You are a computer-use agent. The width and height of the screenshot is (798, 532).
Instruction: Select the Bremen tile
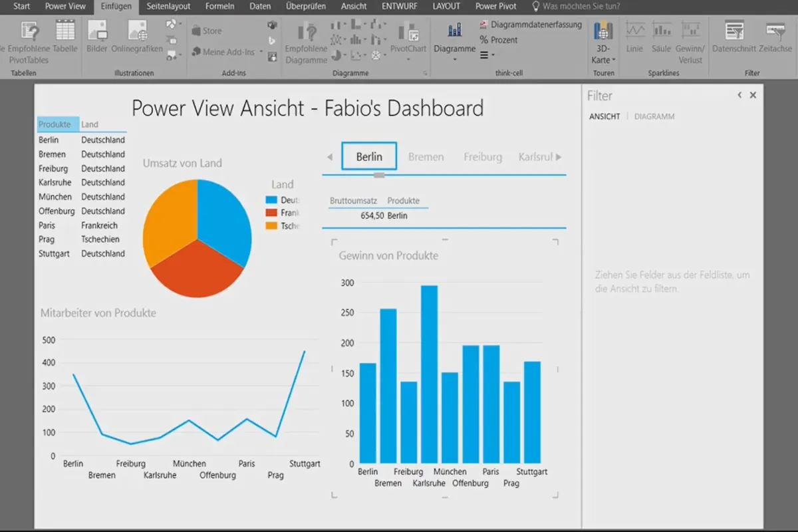[x=426, y=157]
